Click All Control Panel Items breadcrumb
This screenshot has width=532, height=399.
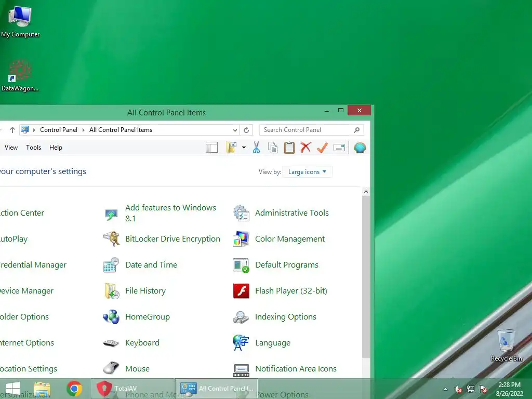(121, 130)
